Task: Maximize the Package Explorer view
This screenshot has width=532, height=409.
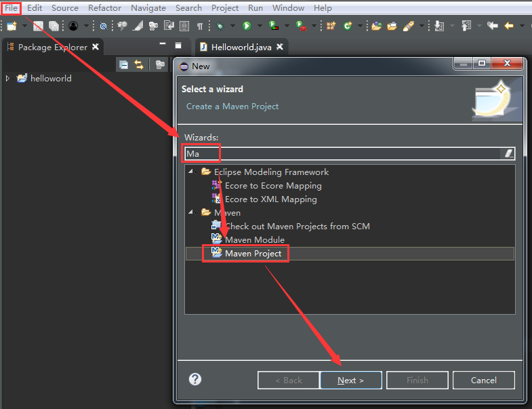Action: (x=178, y=45)
